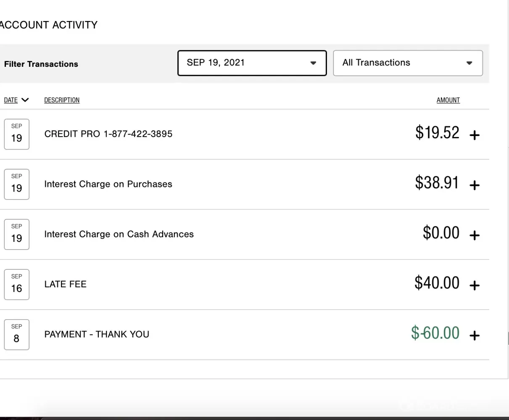This screenshot has height=420, width=509.
Task: Click the Sep 19 date badge for CREDIT PRO
Action: 16,134
